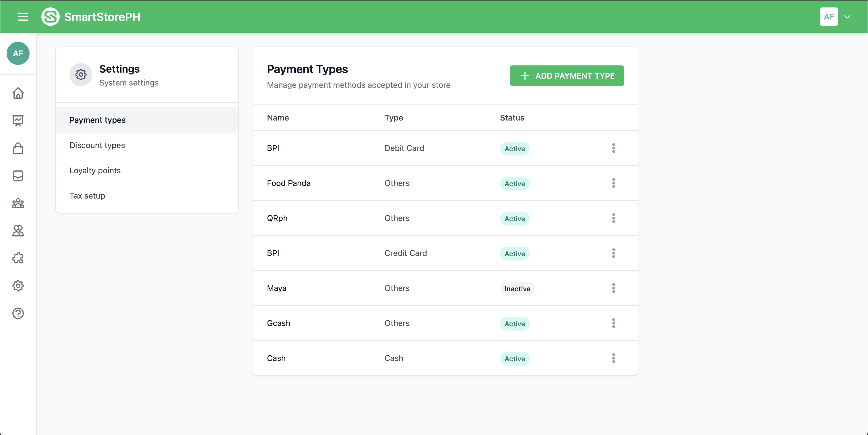Viewport: 868px width, 435px height.
Task: Open the Tax setup settings section
Action: coord(87,195)
